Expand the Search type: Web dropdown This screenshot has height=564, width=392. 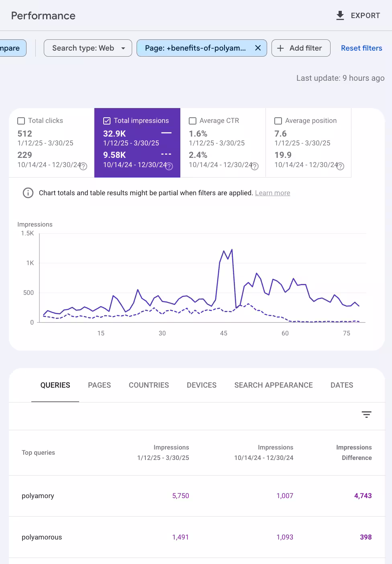pyautogui.click(x=88, y=48)
